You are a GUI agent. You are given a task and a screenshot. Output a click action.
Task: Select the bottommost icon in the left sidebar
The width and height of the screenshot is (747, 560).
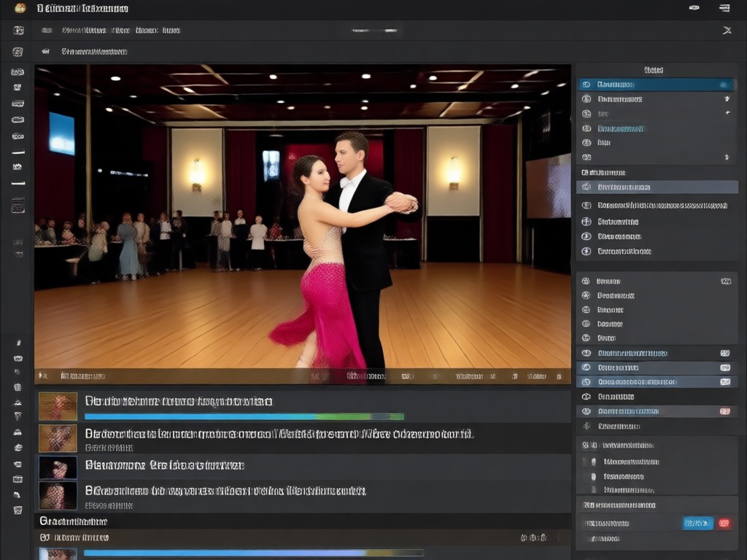18,510
